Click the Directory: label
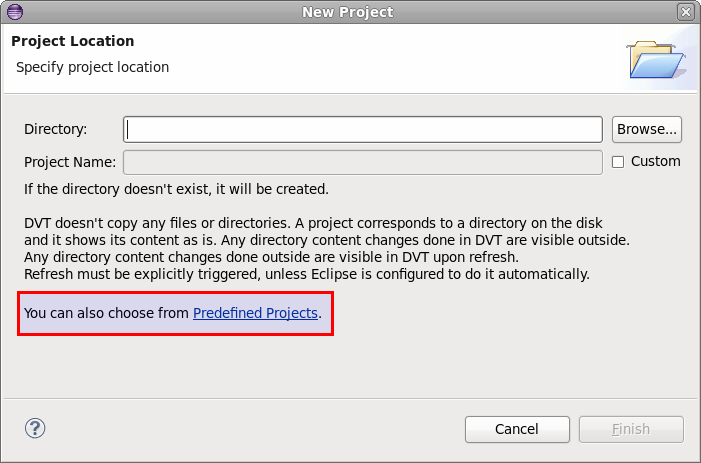701x463 pixels. coord(56,129)
